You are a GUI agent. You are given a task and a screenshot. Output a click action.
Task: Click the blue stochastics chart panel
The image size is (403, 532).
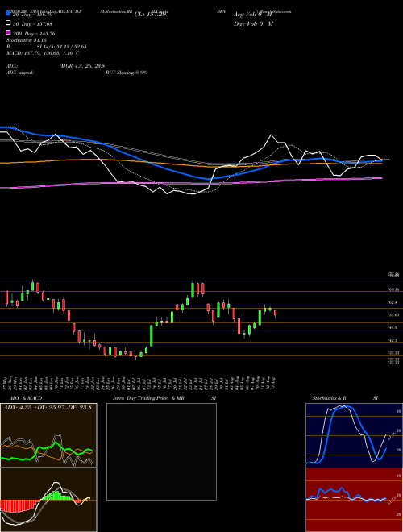pyautogui.click(x=354, y=435)
